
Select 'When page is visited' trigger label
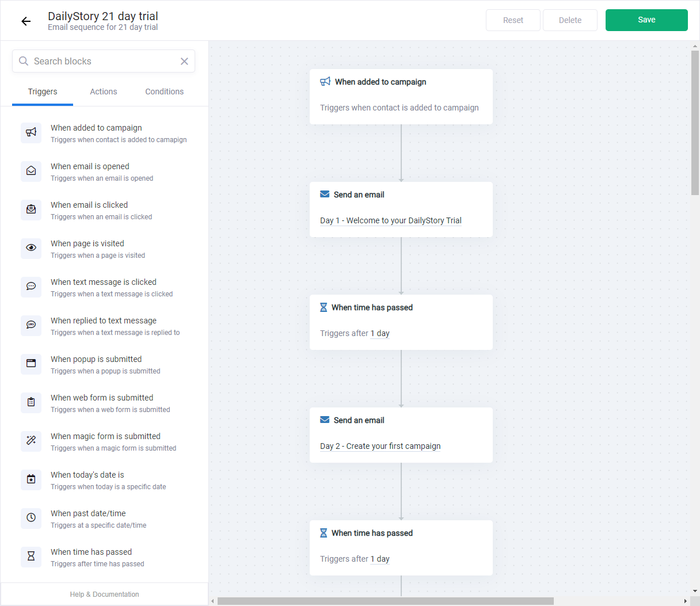click(87, 243)
